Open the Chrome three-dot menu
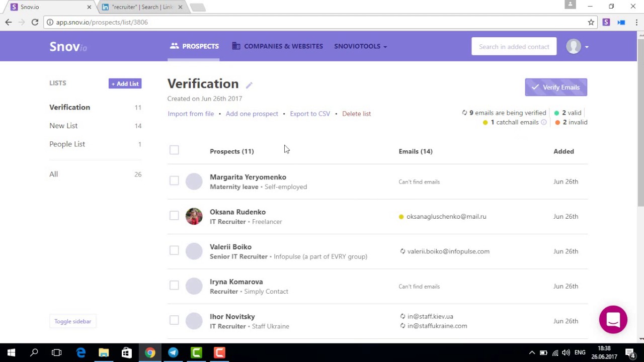The height and width of the screenshot is (362, 644). tap(636, 22)
